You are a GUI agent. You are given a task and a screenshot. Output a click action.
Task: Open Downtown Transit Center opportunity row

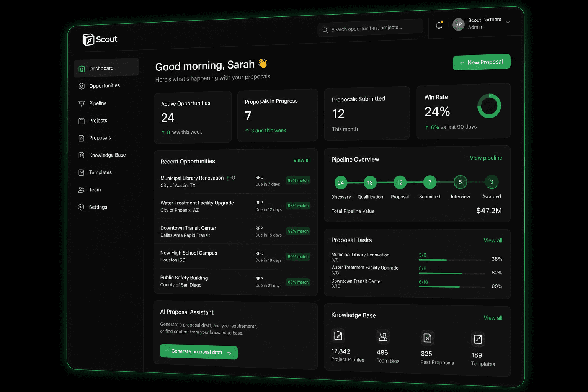pos(235,232)
